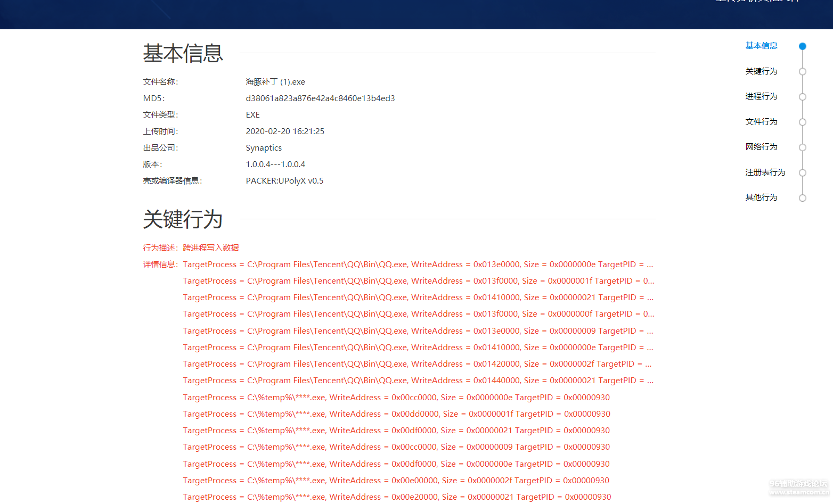
Task: Click the upload link in the top banner
Action: (756, 2)
